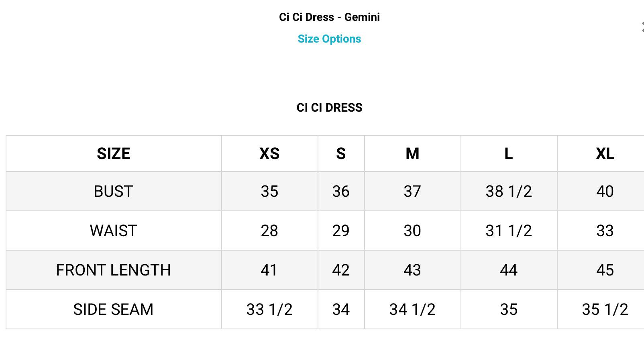The image size is (644, 349).
Task: Select the SIDE SEAM row label
Action: (x=114, y=310)
